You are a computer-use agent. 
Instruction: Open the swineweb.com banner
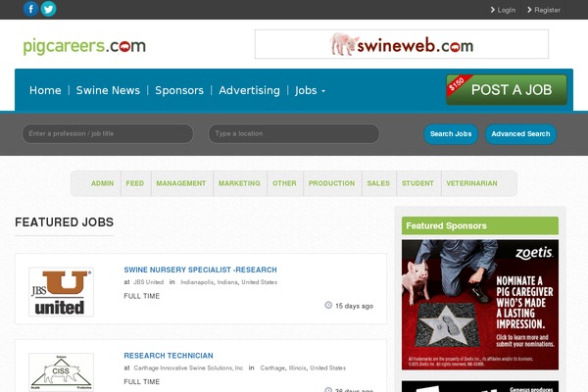coord(402,44)
